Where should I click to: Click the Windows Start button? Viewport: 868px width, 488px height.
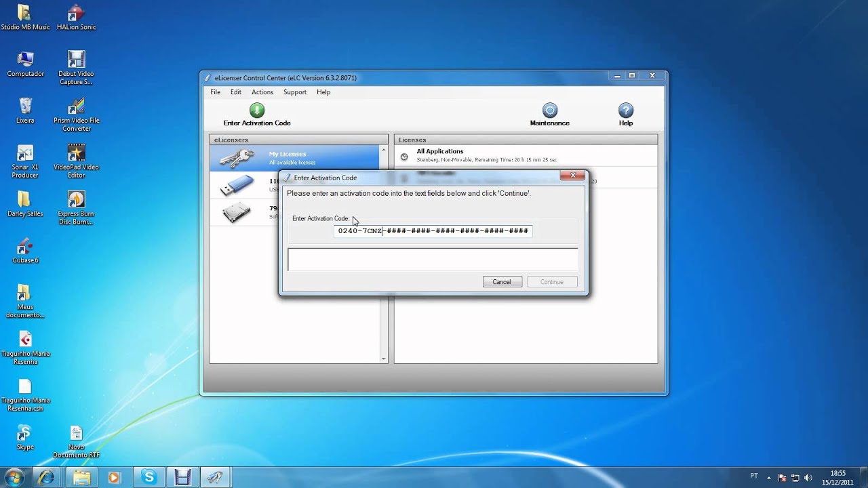coord(14,477)
